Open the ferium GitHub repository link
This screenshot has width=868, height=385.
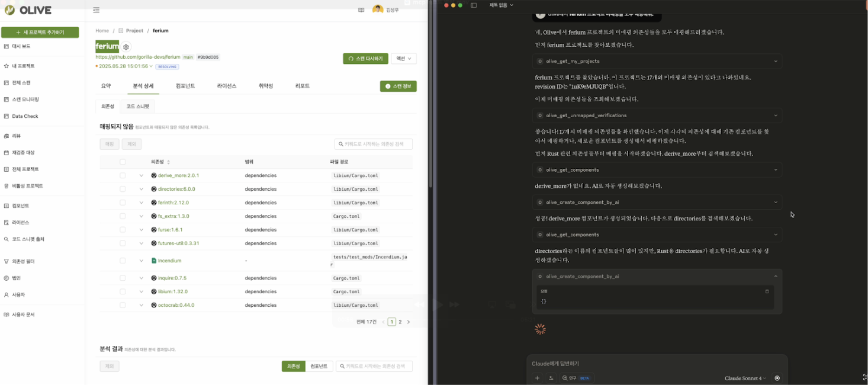pos(137,57)
